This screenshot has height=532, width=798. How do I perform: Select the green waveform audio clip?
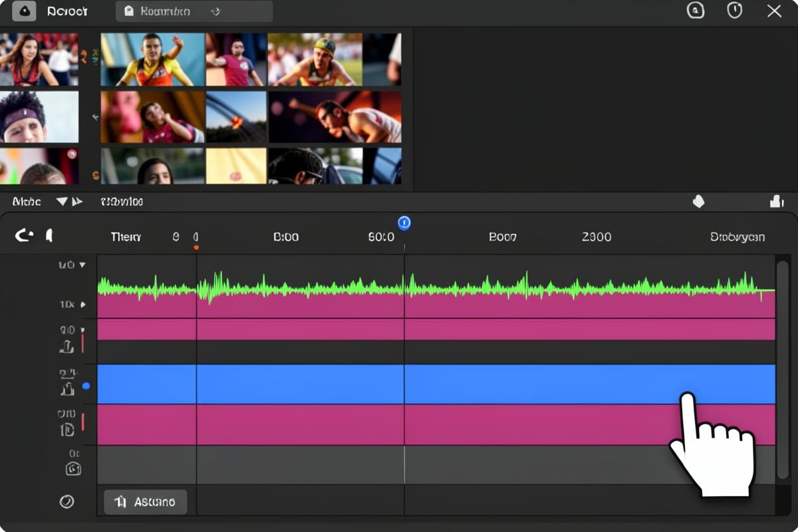(x=436, y=287)
